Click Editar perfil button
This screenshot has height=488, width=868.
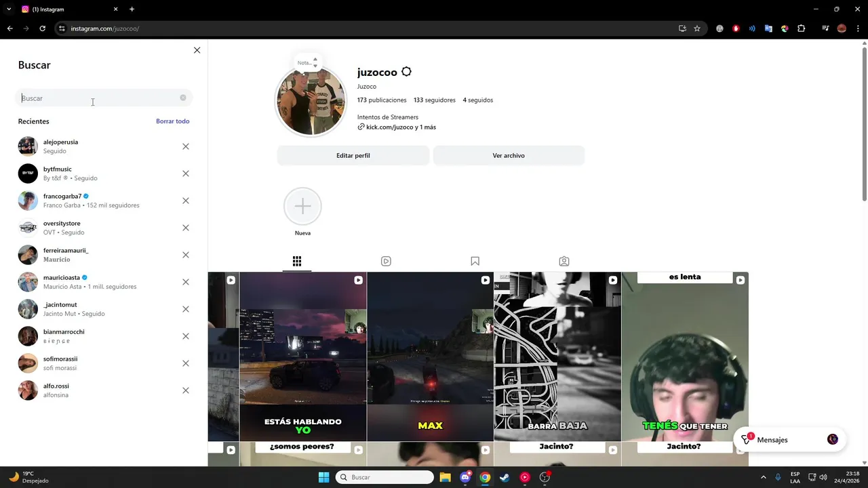tap(353, 155)
